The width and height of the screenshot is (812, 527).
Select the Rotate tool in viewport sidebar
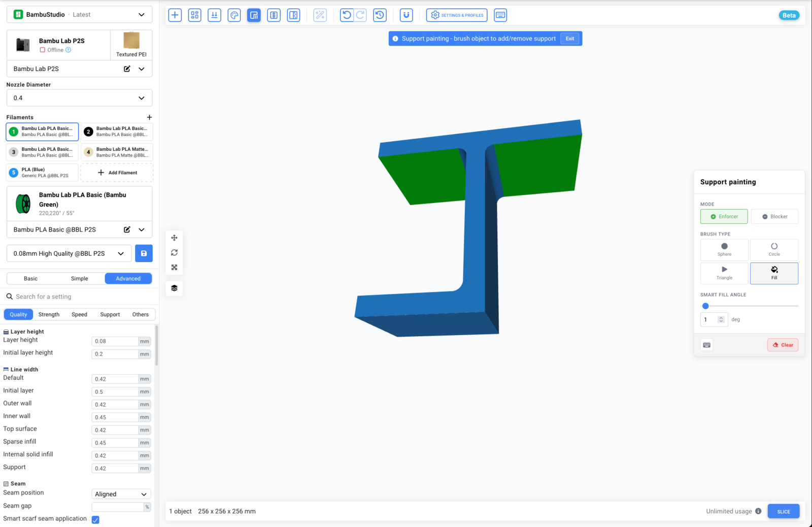coord(174,252)
